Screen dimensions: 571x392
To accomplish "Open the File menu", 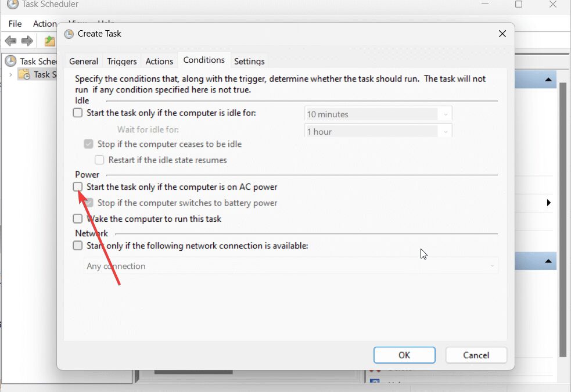I will (15, 24).
